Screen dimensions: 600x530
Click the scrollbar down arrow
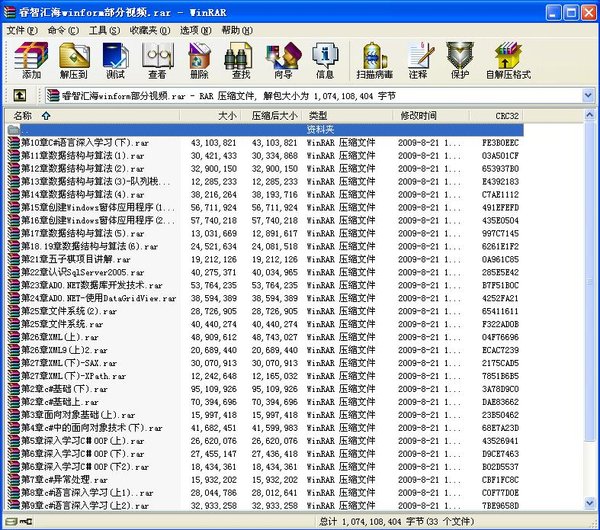click(590, 502)
